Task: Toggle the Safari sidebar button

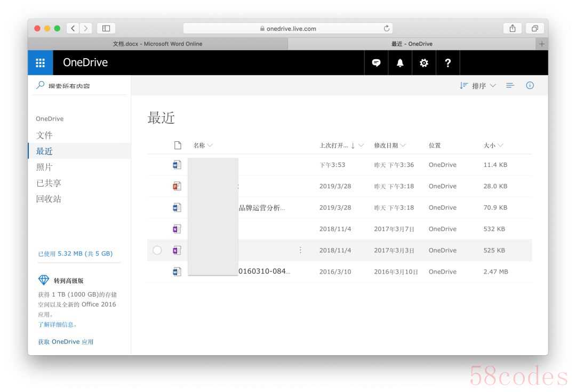Action: [106, 28]
